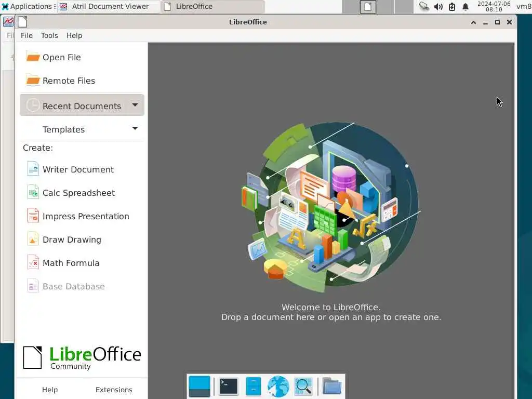Image resolution: width=532 pixels, height=399 pixels.
Task: Open the Applications menu in the panel
Action: (28, 6)
